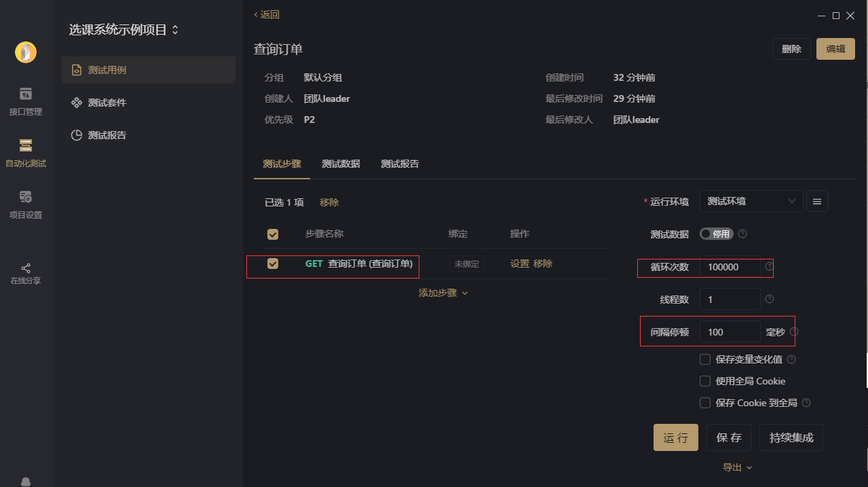The image size is (868, 487).
Task: Click help icon beside 线程数
Action: 769,299
